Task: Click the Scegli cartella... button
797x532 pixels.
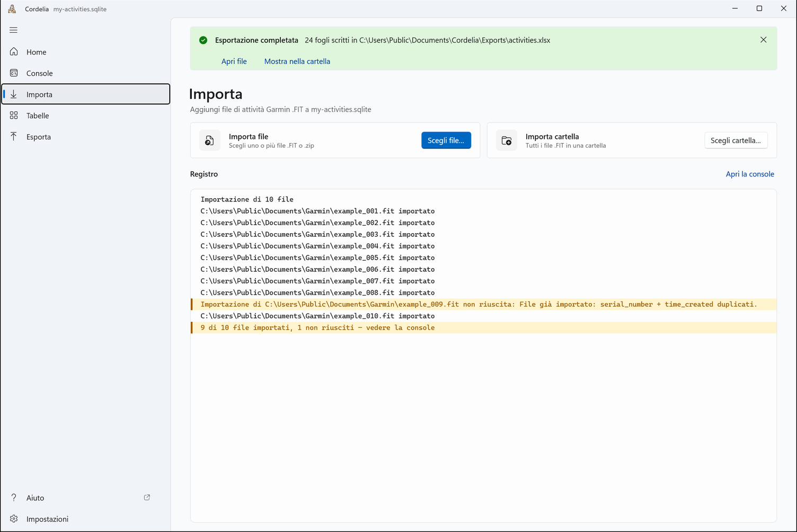Action: (x=736, y=140)
